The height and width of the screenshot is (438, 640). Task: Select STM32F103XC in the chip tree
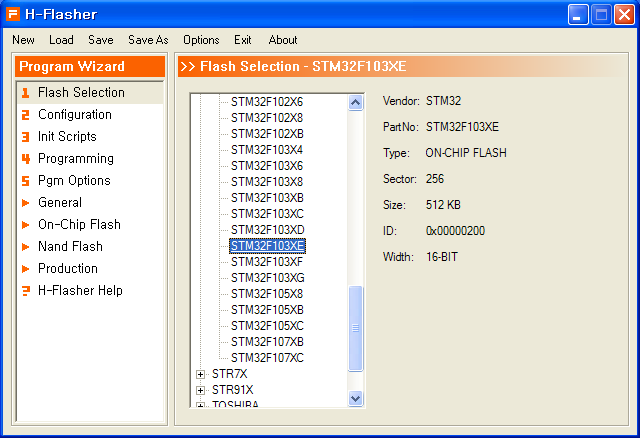click(267, 214)
